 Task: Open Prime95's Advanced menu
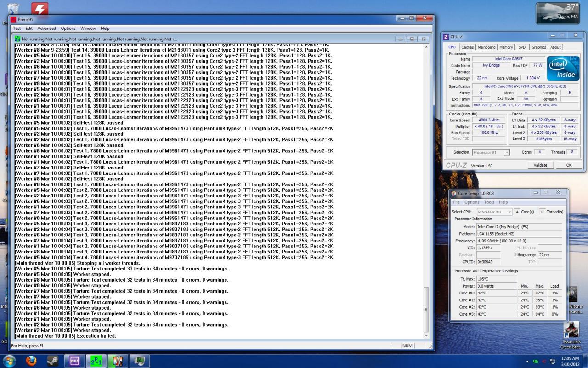tap(47, 29)
